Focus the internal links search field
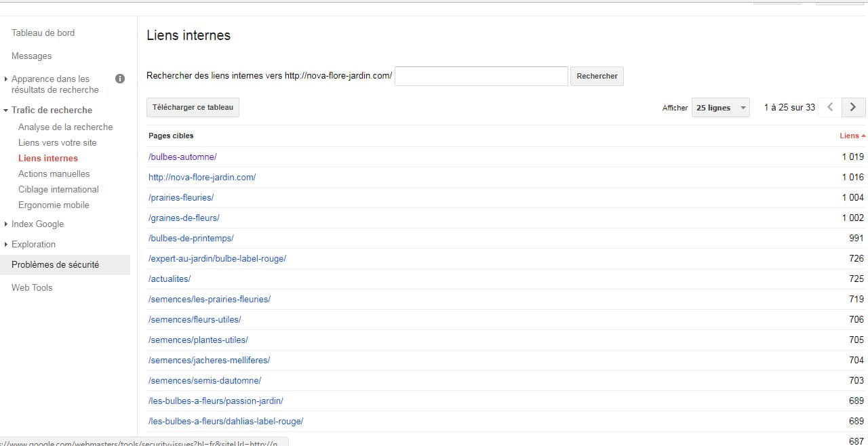Image resolution: width=868 pixels, height=446 pixels. point(481,76)
